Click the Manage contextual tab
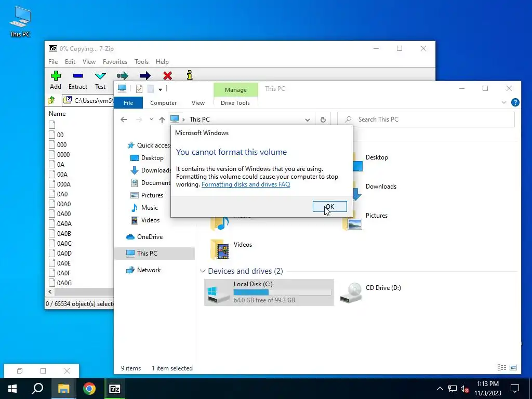532x399 pixels. (x=235, y=90)
